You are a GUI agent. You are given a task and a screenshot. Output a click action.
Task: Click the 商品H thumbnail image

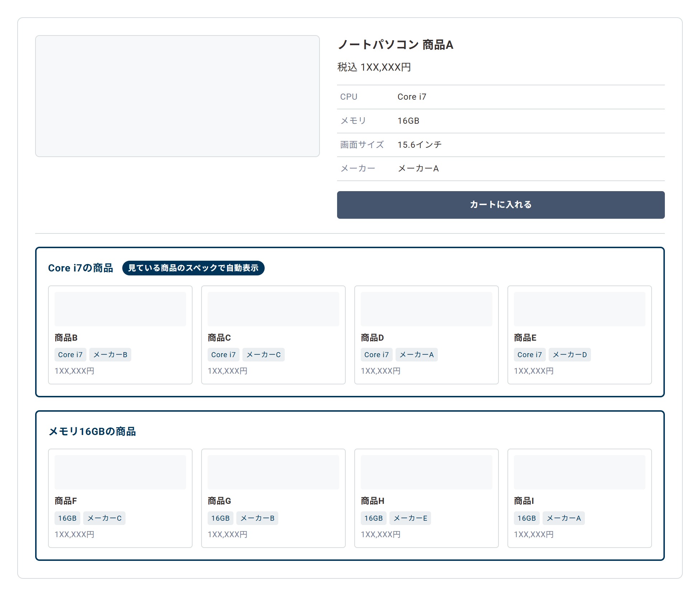(x=426, y=472)
